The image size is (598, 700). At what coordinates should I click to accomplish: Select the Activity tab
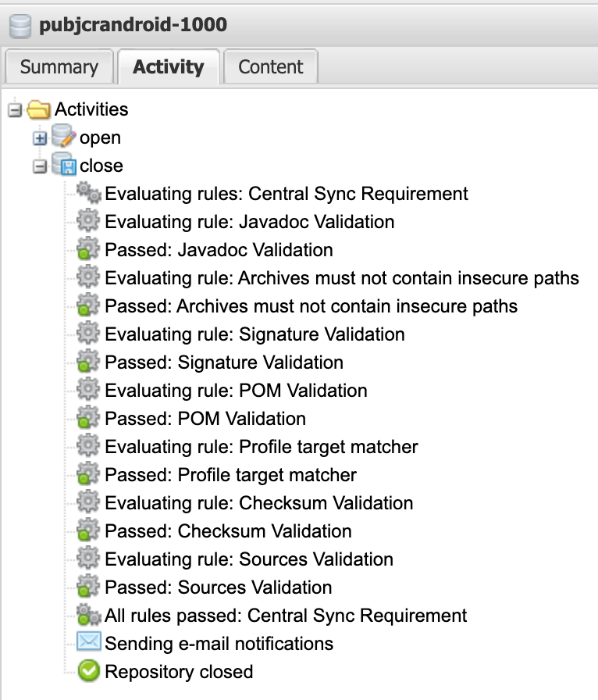click(x=169, y=66)
